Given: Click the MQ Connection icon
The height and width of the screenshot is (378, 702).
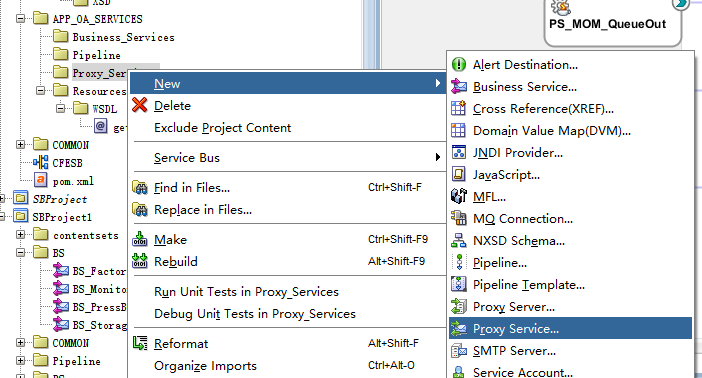Looking at the screenshot, I should tap(458, 218).
